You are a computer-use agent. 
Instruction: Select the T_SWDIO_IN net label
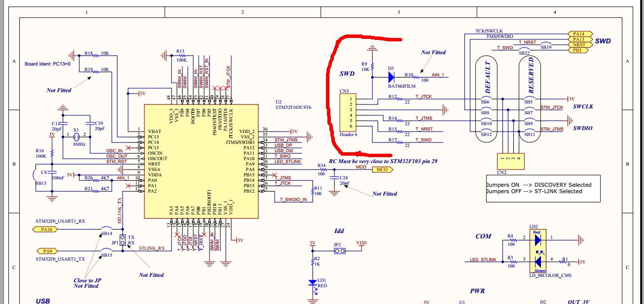coord(293,199)
